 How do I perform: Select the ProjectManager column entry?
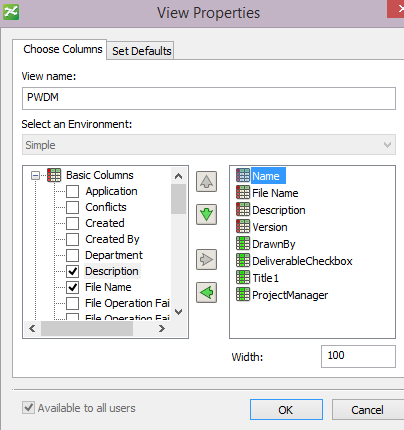click(x=282, y=295)
